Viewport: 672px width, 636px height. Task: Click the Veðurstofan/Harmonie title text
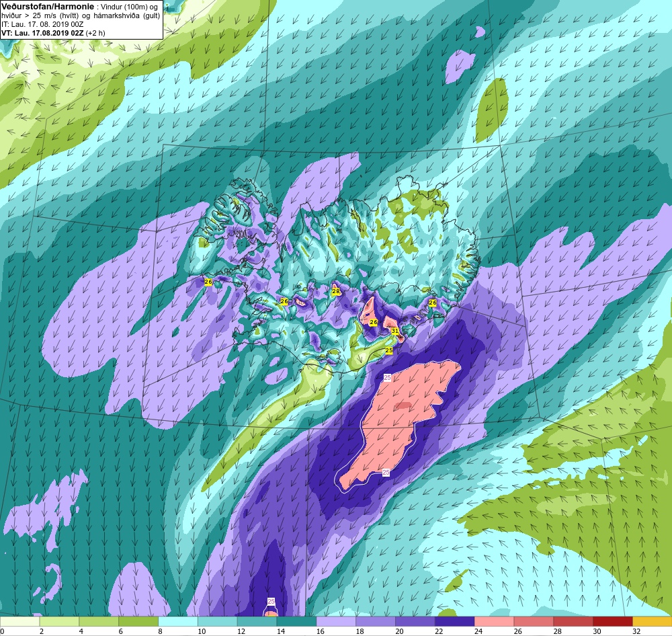47,7
